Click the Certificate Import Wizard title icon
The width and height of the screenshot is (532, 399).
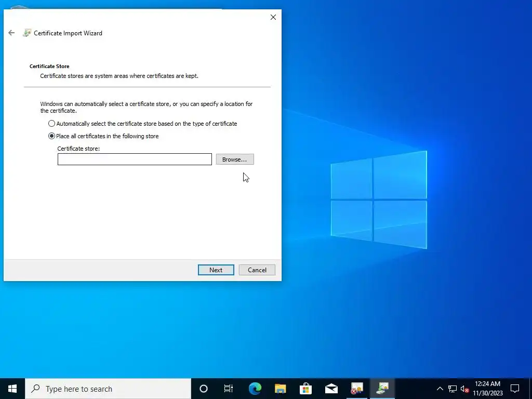tap(27, 33)
